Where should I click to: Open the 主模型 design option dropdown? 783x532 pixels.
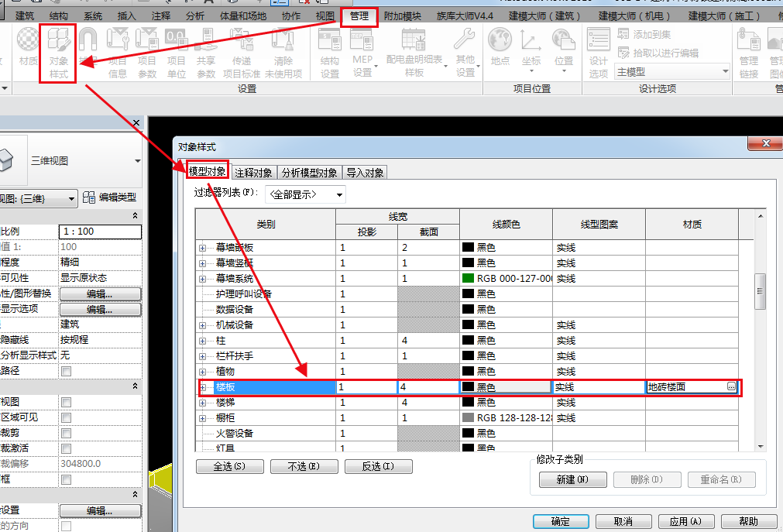click(x=673, y=72)
